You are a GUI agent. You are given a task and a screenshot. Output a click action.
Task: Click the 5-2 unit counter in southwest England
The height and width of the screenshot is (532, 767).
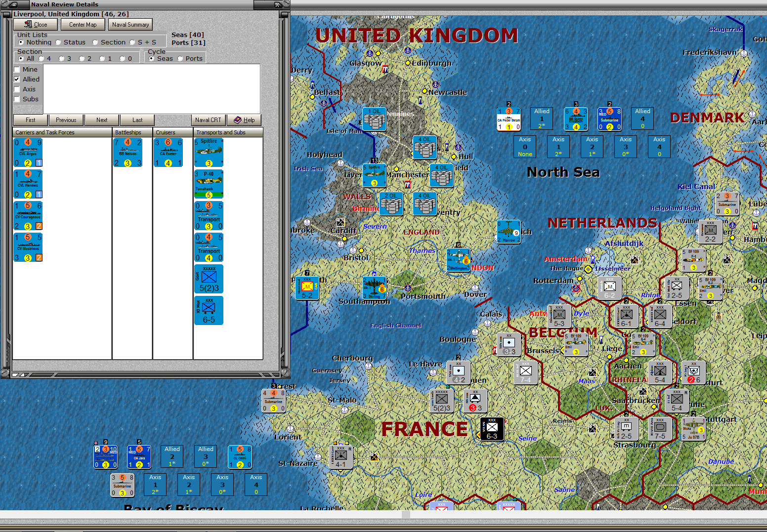tap(307, 287)
